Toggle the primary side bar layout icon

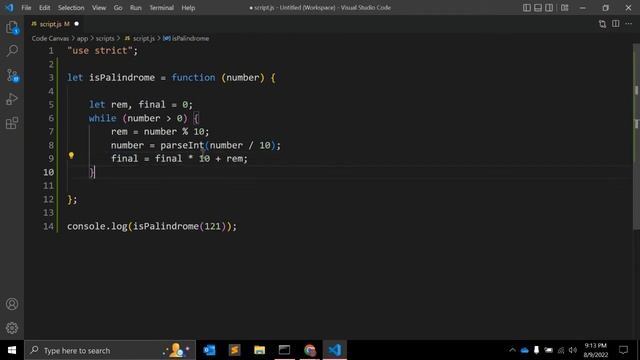(x=527, y=8)
